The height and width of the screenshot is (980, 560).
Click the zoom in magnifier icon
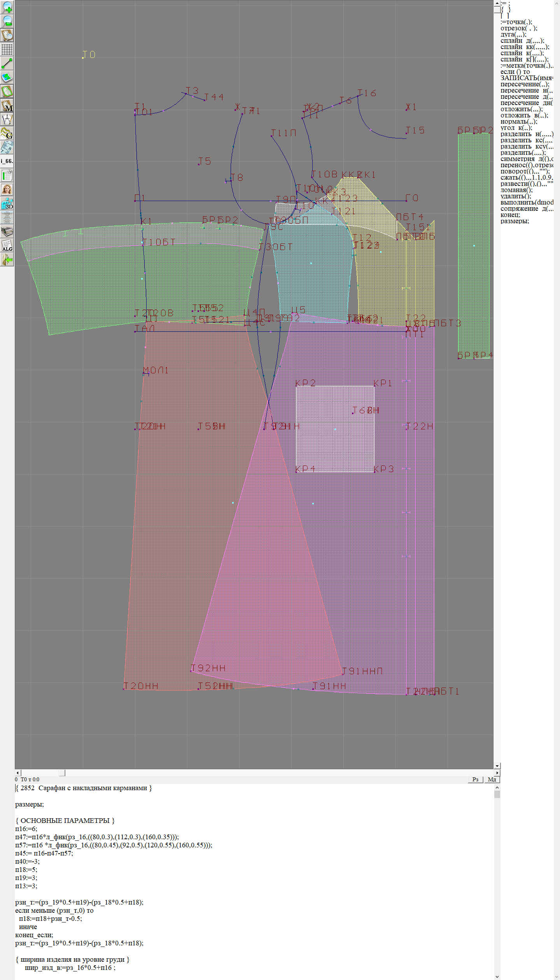coord(7,7)
